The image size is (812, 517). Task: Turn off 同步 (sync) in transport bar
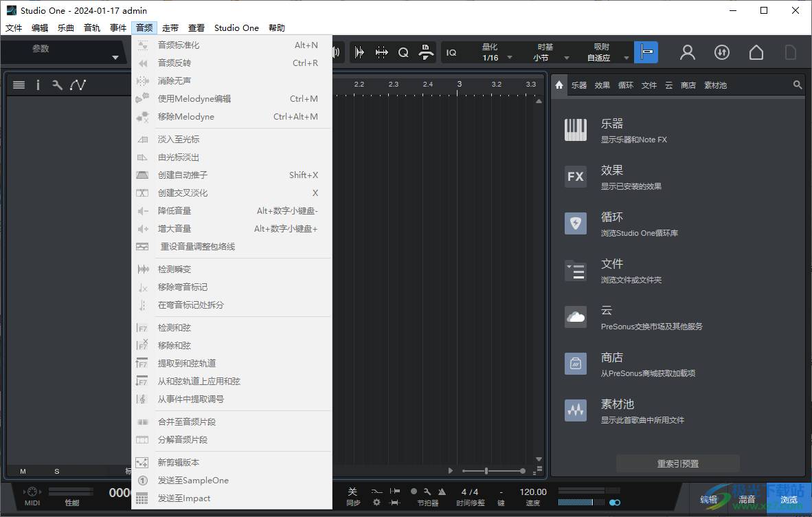point(353,492)
